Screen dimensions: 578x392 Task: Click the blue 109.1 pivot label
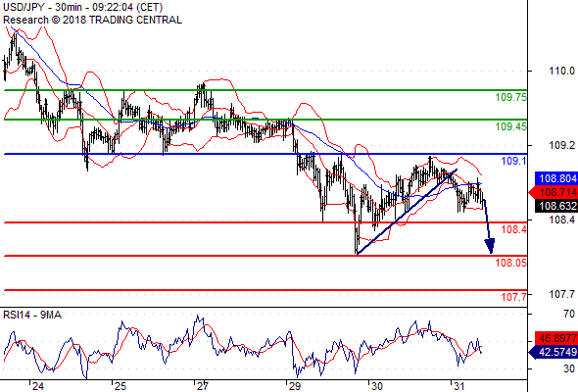tap(514, 161)
